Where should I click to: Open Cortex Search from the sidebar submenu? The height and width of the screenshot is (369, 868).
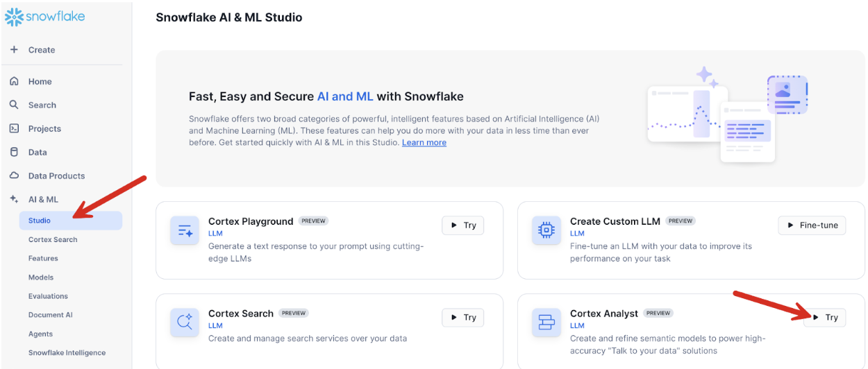click(x=53, y=239)
